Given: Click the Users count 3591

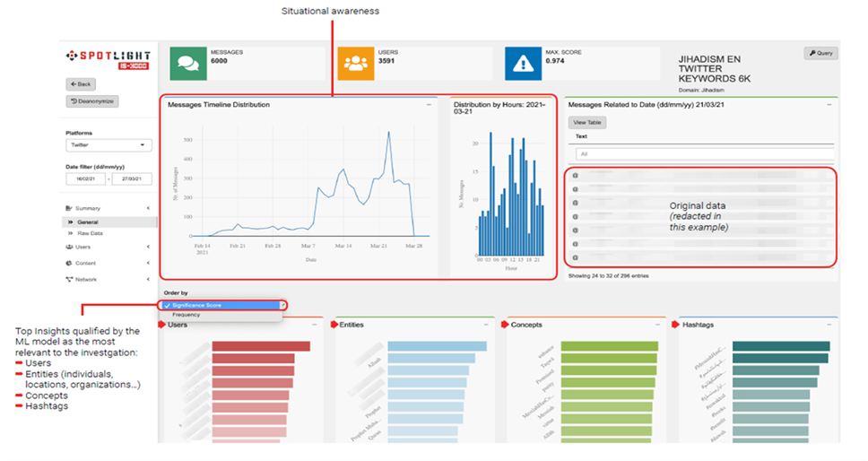Looking at the screenshot, I should coord(386,61).
